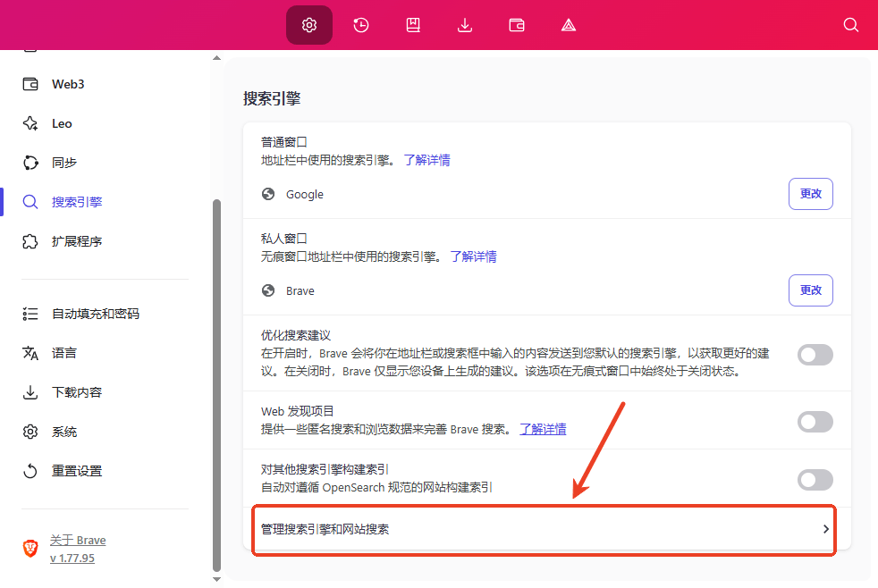Toggle Web 发现项目 switch
Image resolution: width=878 pixels, height=588 pixels.
click(x=815, y=422)
